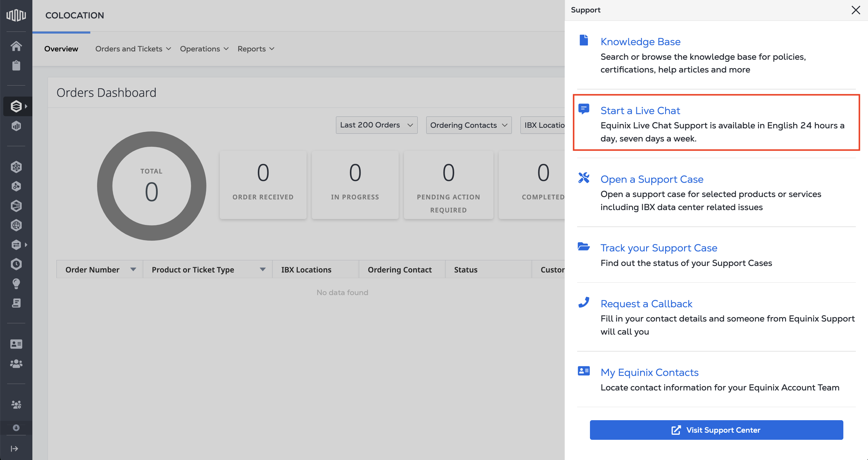Viewport: 868px width, 460px height.
Task: Open the users group icon in sidebar
Action: pyautogui.click(x=16, y=364)
